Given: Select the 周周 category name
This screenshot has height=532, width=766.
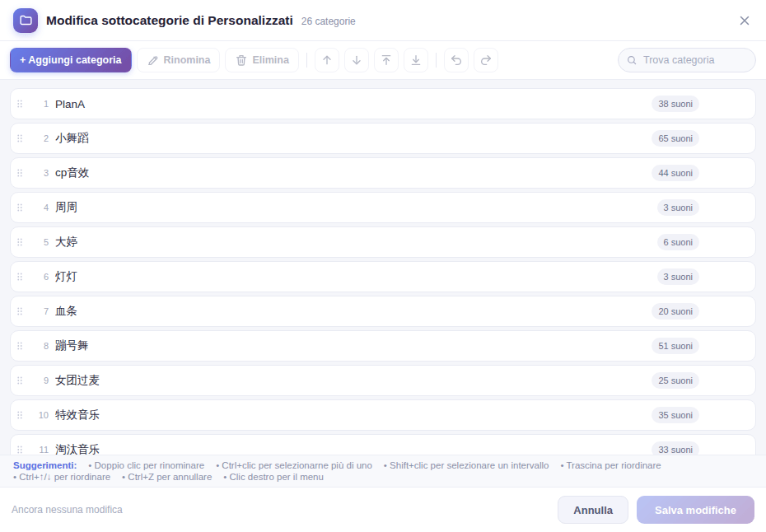Looking at the screenshot, I should point(66,208).
